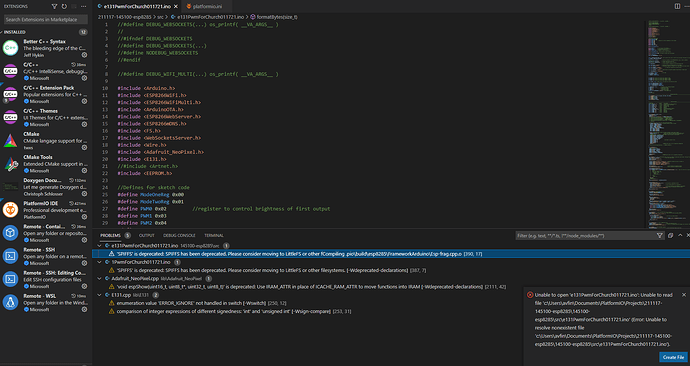
Task: Click the src breadcrumb segment
Action: (161, 17)
